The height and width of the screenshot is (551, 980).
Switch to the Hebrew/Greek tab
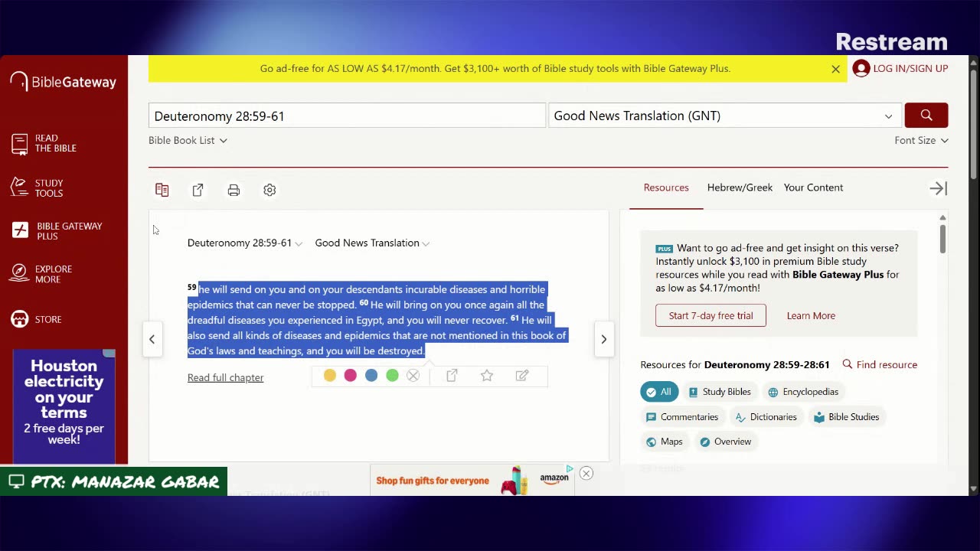[x=740, y=187]
